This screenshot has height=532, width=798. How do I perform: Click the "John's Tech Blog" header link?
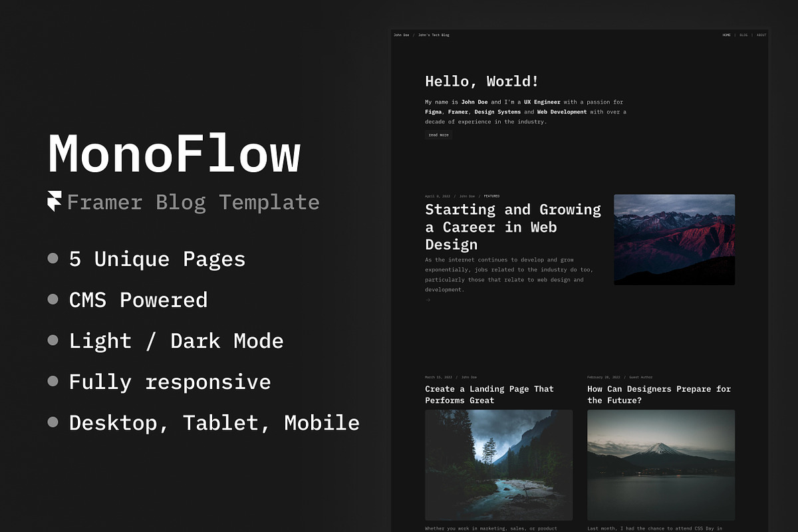pyautogui.click(x=434, y=35)
